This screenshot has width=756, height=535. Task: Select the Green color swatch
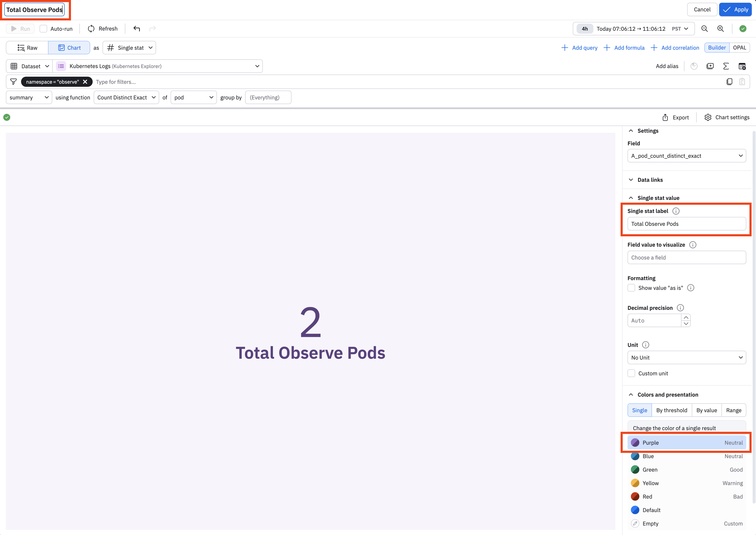tap(635, 469)
